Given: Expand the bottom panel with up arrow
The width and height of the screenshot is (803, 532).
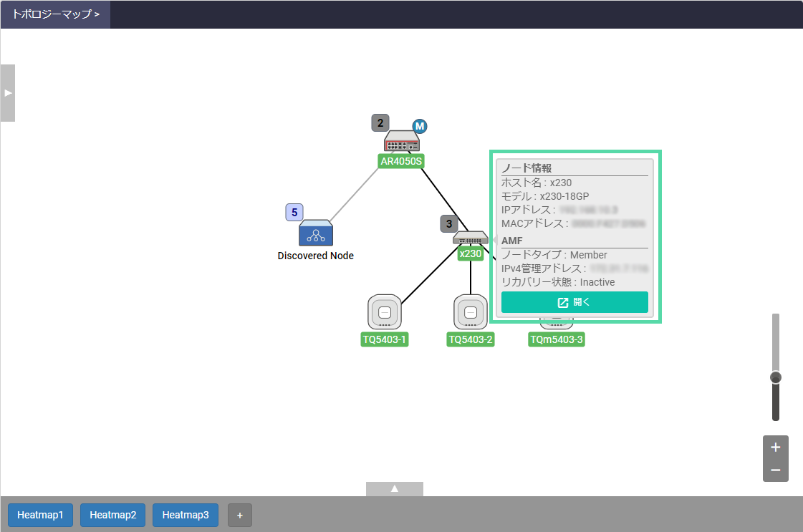Looking at the screenshot, I should click(394, 489).
